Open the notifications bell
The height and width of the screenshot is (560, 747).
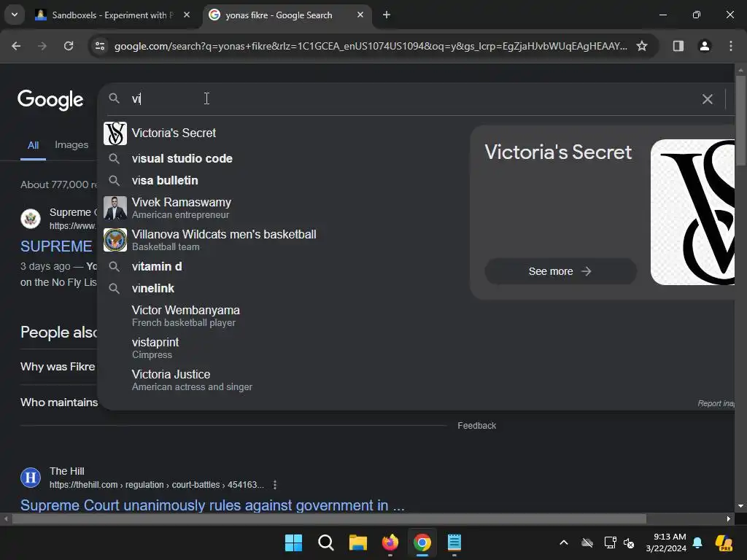pyautogui.click(x=697, y=542)
